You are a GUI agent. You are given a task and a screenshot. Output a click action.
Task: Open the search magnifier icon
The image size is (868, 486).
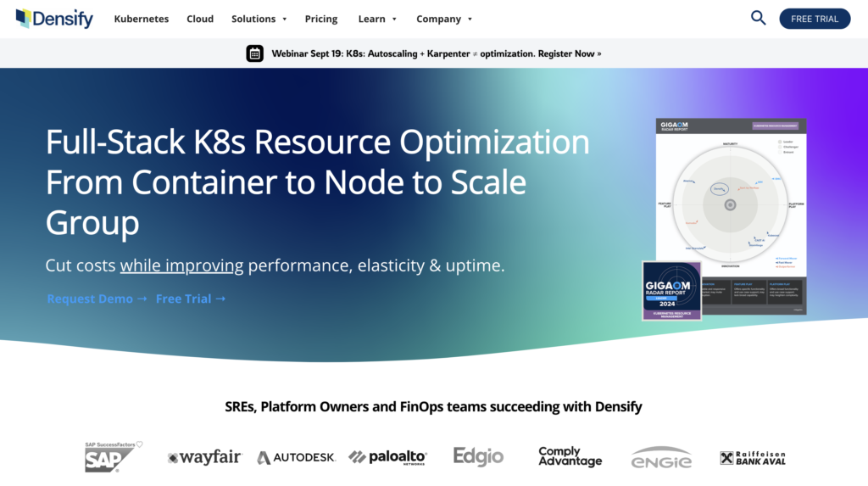tap(758, 18)
